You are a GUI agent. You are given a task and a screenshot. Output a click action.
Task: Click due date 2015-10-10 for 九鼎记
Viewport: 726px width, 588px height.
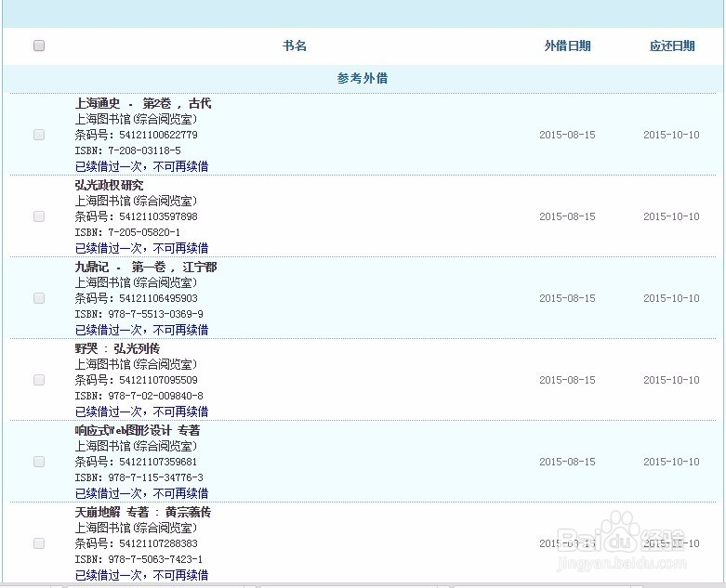click(671, 298)
